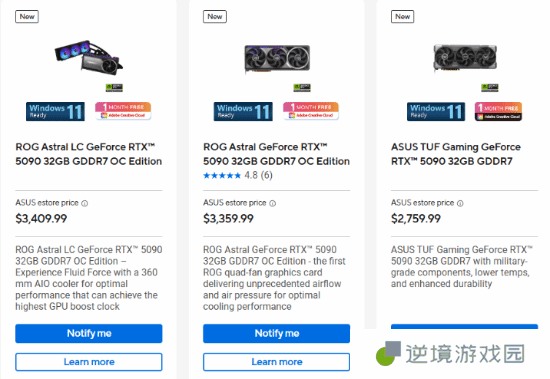Open the 4.8 star rating reviews
The width and height of the screenshot is (550, 379).
click(238, 175)
